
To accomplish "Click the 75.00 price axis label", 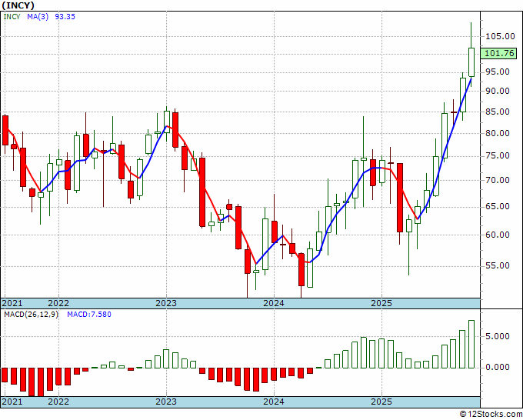I will [498, 156].
